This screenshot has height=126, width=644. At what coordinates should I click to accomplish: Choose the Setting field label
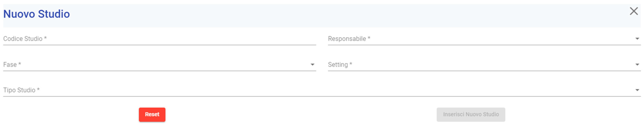(x=338, y=65)
